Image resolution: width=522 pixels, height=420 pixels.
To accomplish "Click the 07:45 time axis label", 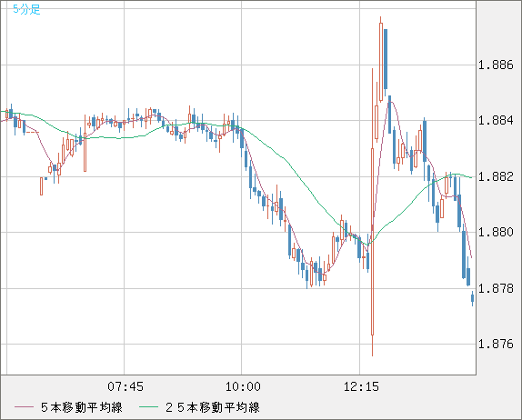I will 125,386.
